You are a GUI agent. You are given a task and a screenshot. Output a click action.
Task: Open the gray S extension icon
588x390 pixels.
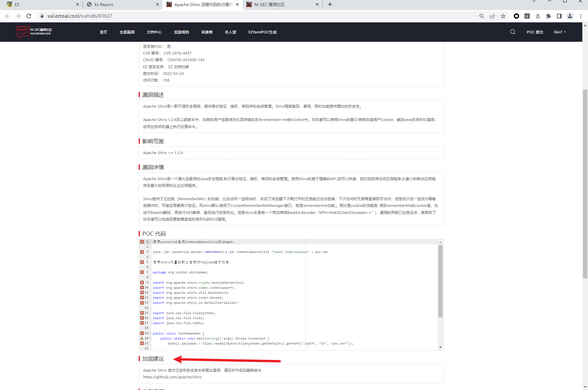click(527, 16)
